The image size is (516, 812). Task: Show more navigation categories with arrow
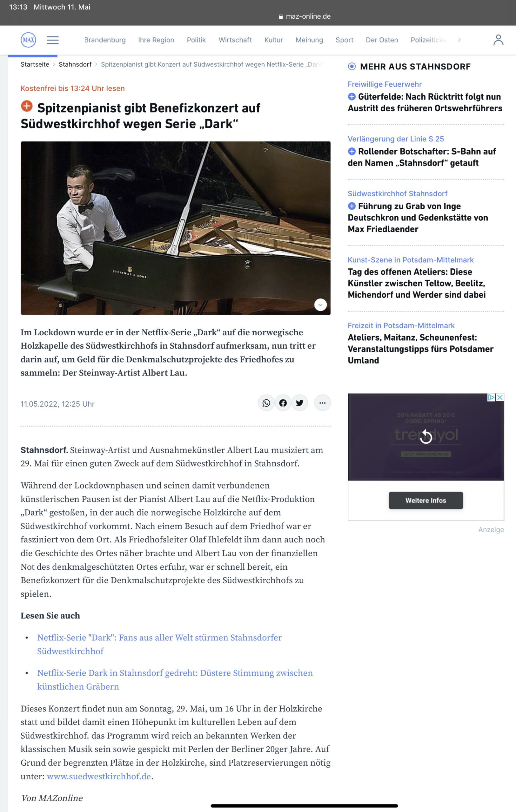click(459, 40)
